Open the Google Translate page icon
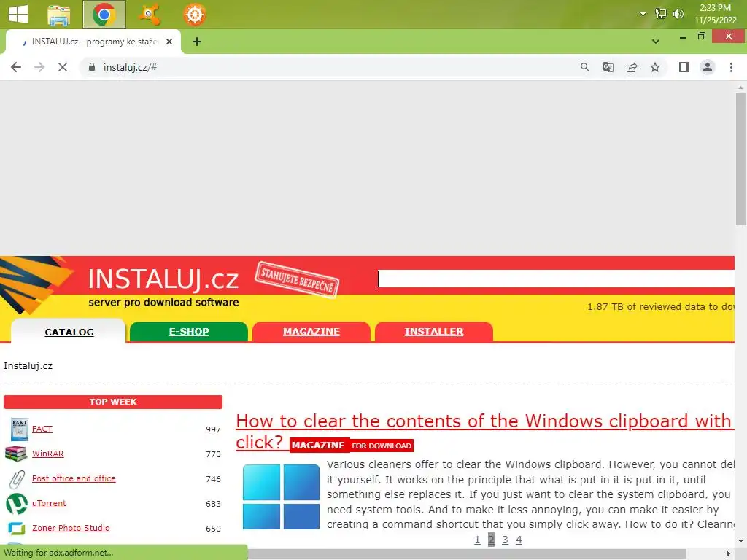This screenshot has height=560, width=747. point(608,67)
